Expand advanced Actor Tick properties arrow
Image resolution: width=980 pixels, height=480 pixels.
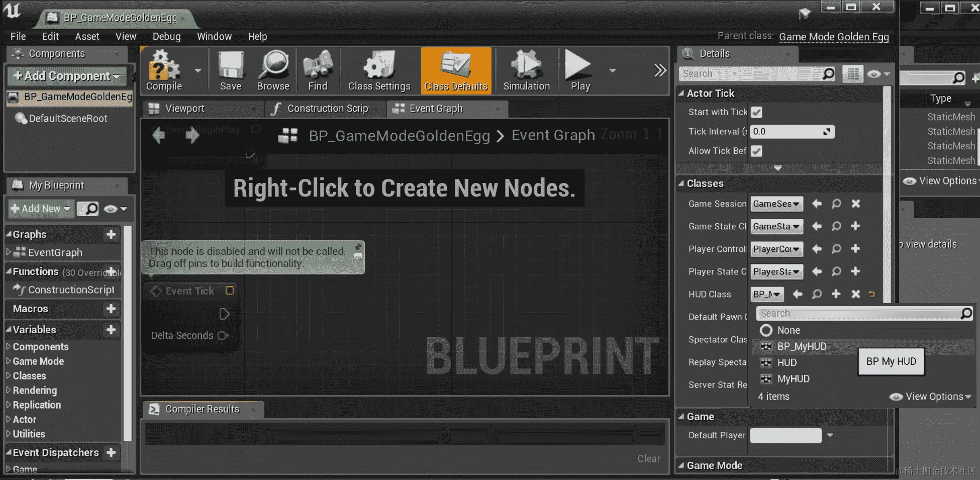tap(778, 167)
